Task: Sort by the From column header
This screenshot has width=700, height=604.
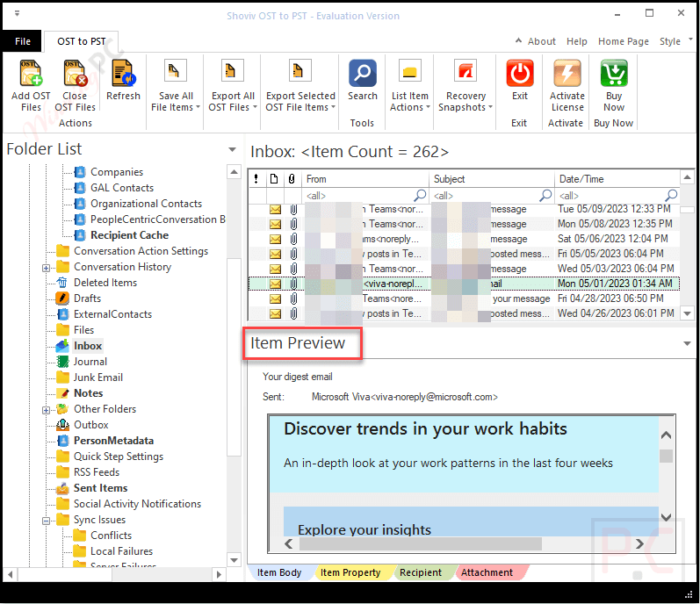Action: coord(365,179)
